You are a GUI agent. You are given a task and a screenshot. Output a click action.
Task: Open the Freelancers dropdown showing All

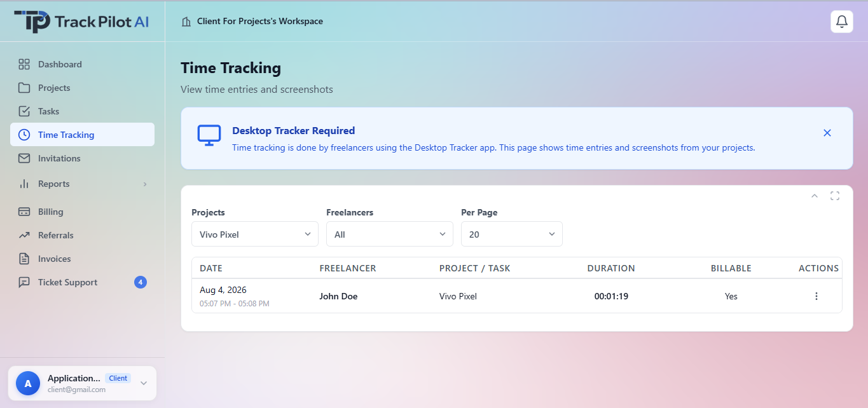[x=390, y=234]
